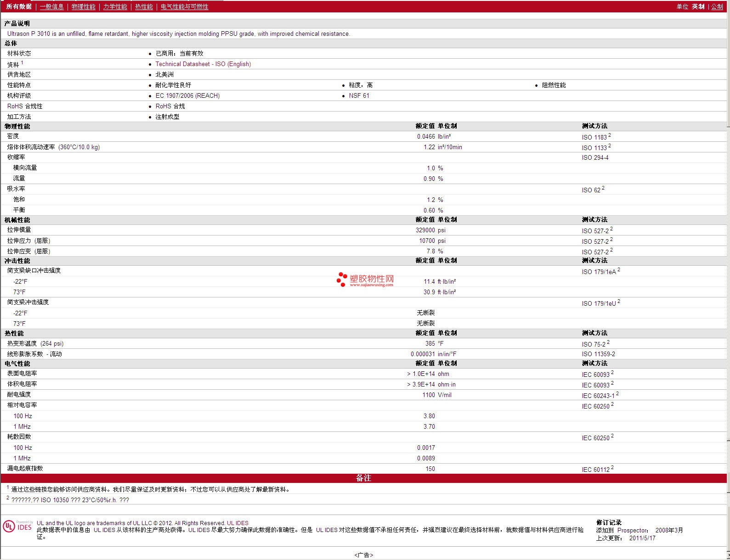Select 英制 units

coord(698,6)
